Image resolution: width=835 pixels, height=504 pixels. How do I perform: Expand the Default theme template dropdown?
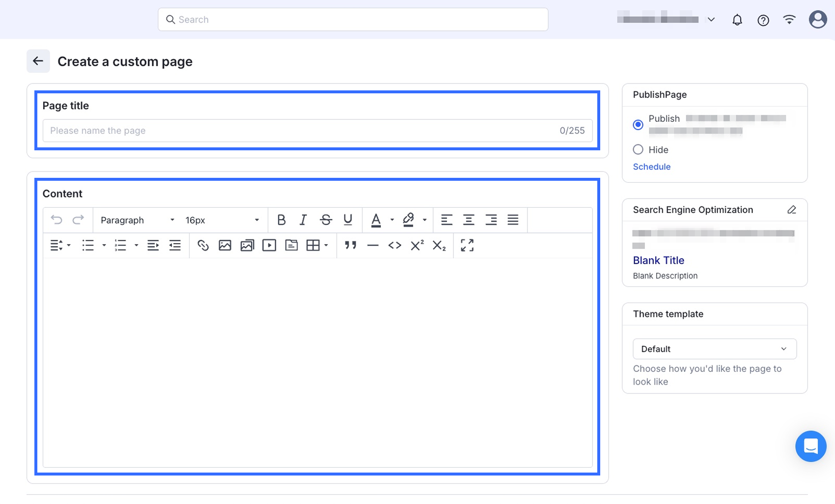(714, 349)
